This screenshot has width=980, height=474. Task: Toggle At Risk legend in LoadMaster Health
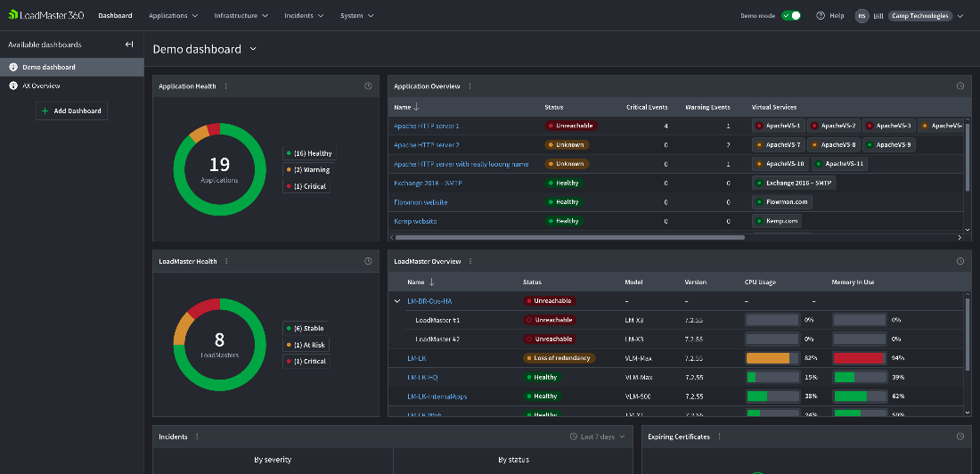click(307, 345)
